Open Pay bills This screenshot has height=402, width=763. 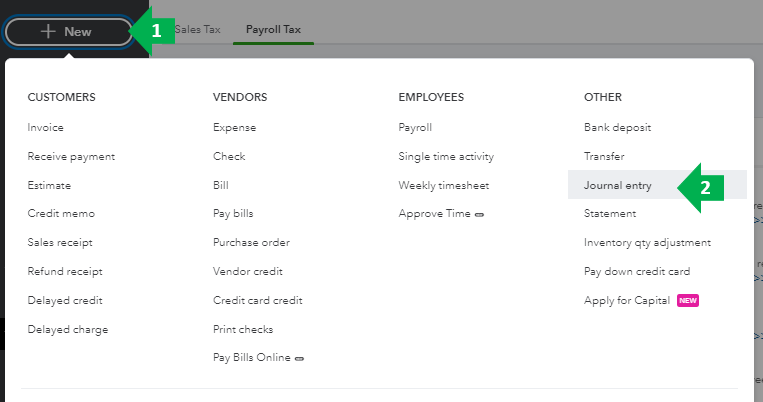[x=233, y=214]
